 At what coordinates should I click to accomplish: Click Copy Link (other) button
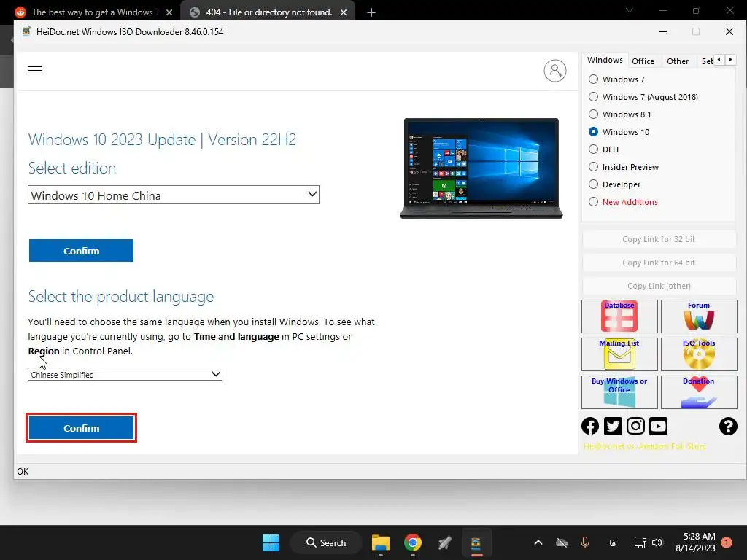point(659,286)
